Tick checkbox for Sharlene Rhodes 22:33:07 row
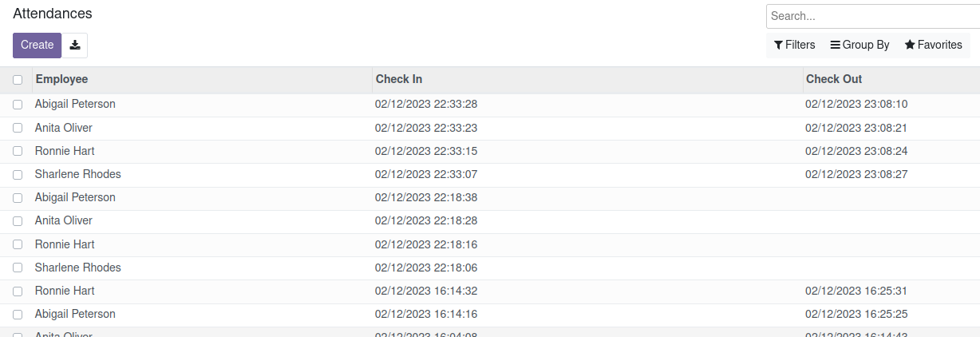Image resolution: width=980 pixels, height=337 pixels. pyautogui.click(x=18, y=175)
